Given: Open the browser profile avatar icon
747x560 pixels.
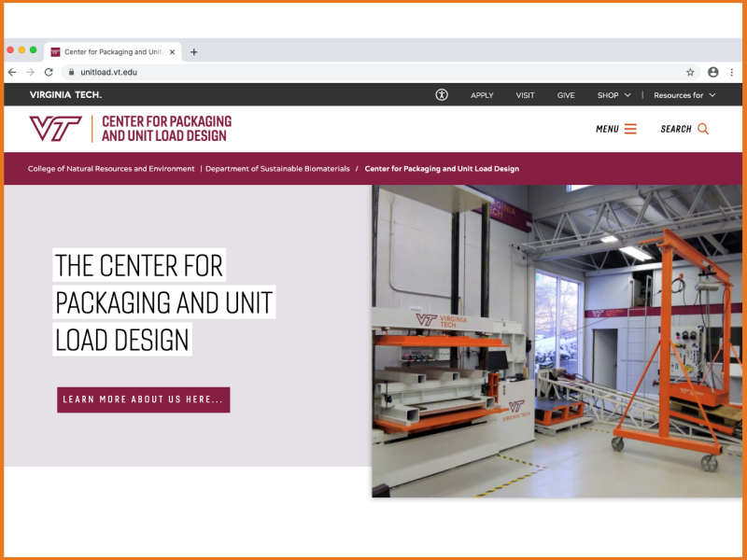Looking at the screenshot, I should click(712, 72).
